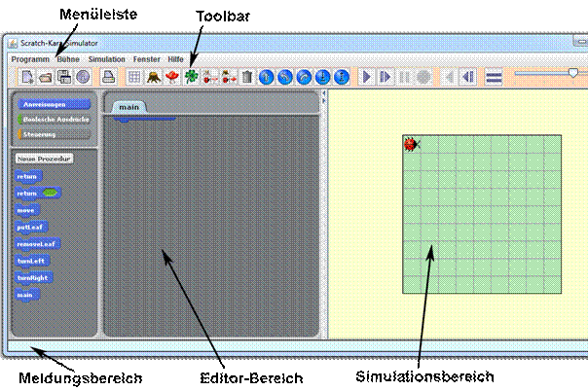Viewport: 588px width, 391px height.
Task: Click the turnLeft block
Action: [x=33, y=260]
